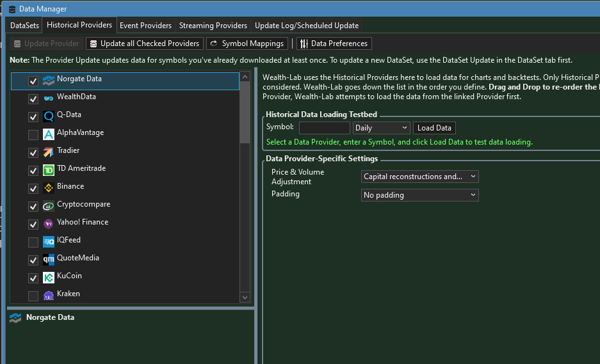
Task: Uncheck the Q-Data checkbox
Action: tap(33, 116)
